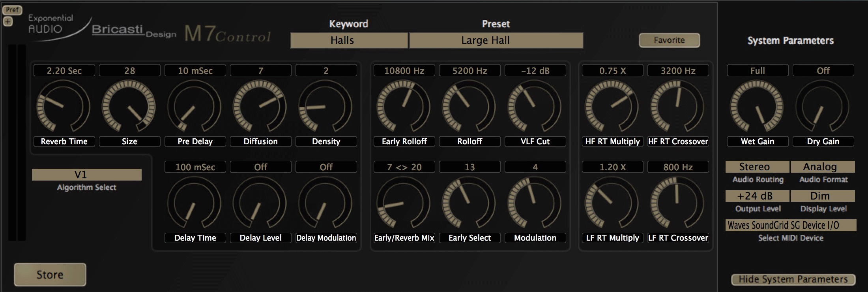Click the Delay Time knob
Image resolution: width=868 pixels, height=292 pixels.
(194, 203)
